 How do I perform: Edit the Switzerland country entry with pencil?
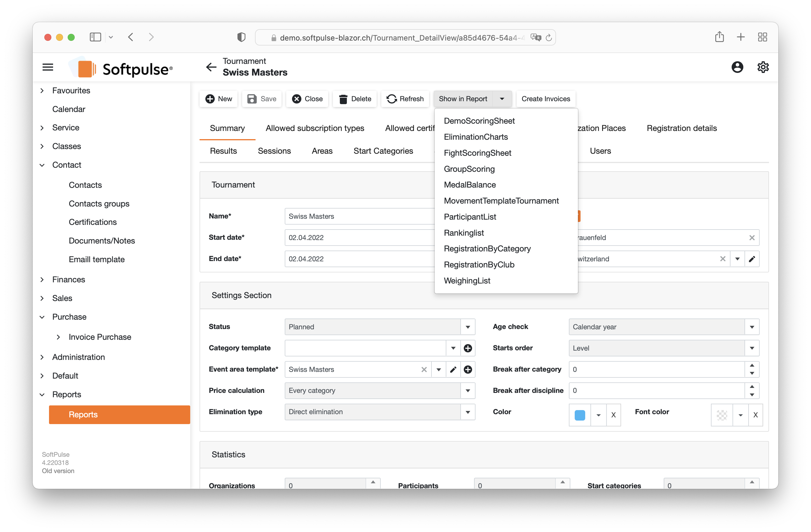pyautogui.click(x=752, y=259)
